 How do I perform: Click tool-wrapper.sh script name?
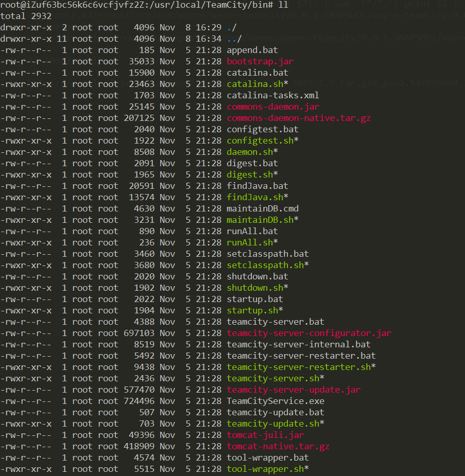(x=265, y=469)
